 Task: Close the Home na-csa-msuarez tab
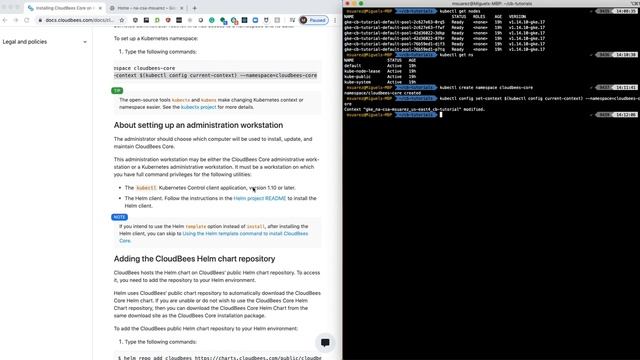182,8
